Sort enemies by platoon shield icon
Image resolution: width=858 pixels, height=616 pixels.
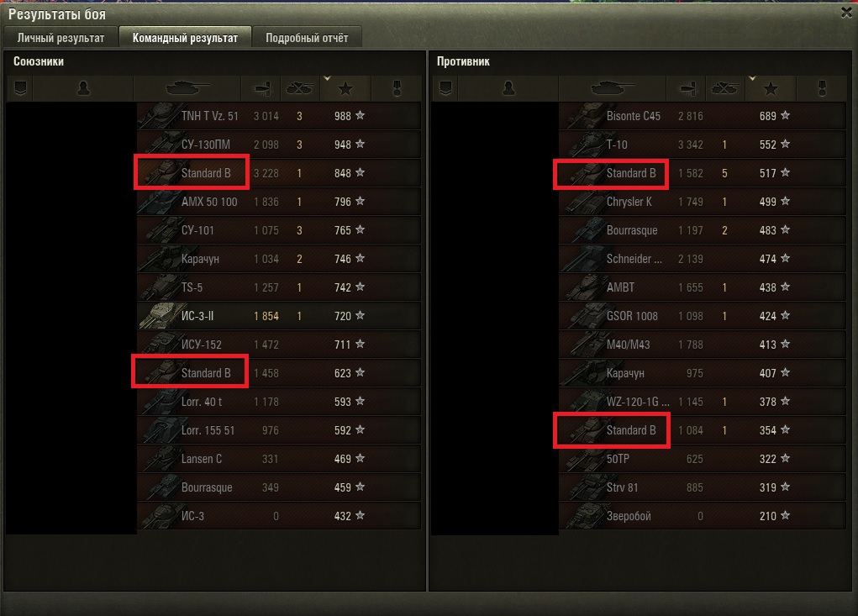[445, 88]
